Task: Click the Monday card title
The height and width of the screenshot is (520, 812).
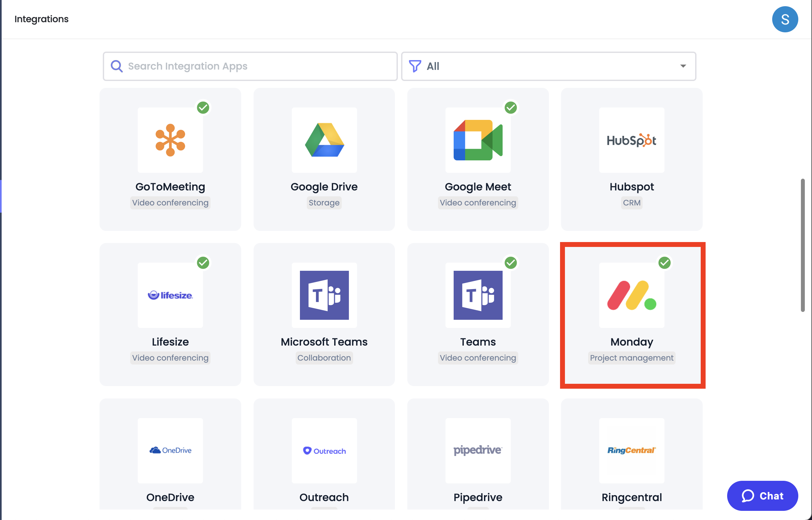Action: [632, 342]
